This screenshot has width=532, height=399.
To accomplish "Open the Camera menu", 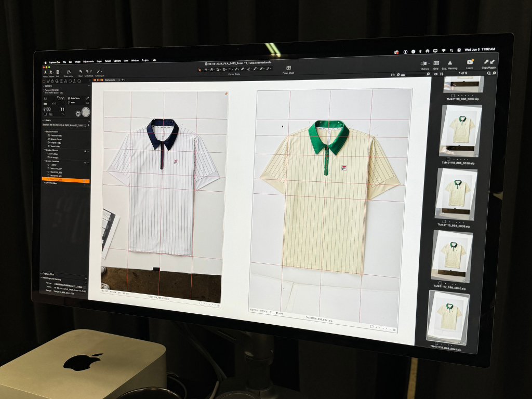I will (x=117, y=61).
